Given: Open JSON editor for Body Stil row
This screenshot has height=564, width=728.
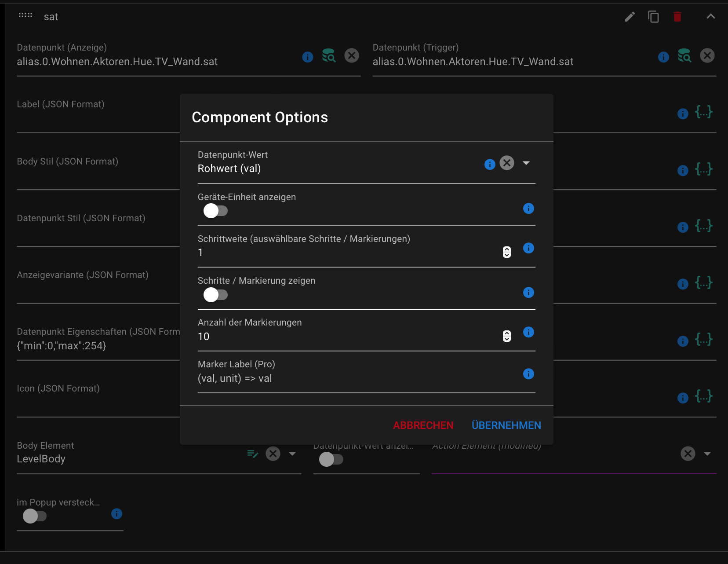Looking at the screenshot, I should click(704, 169).
